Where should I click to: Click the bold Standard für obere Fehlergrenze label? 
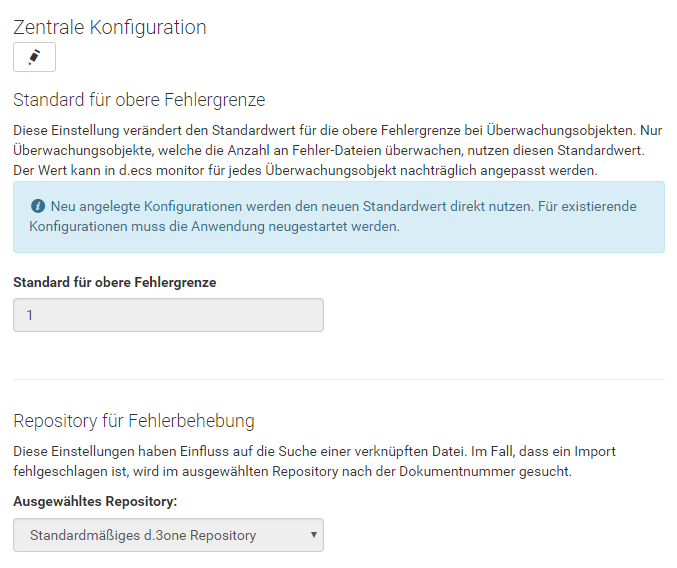click(115, 282)
